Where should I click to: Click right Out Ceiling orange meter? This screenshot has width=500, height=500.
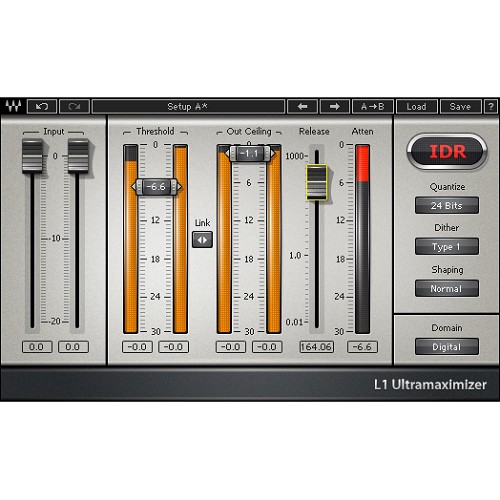pos(274,239)
